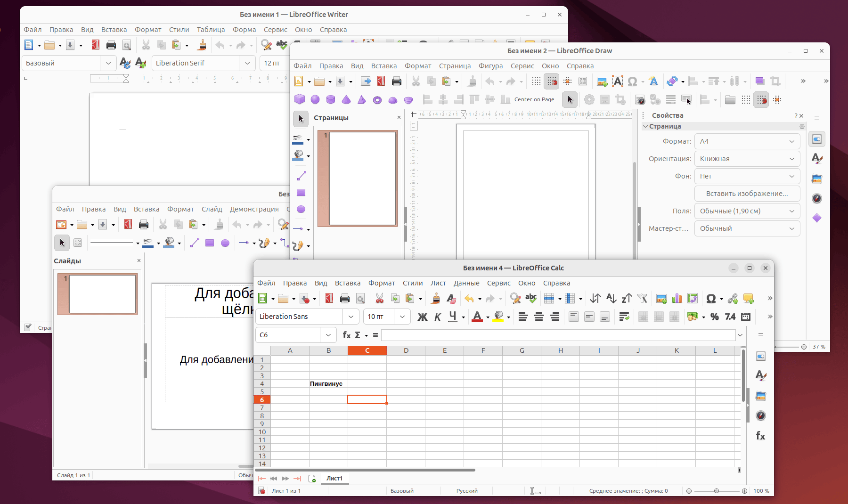This screenshot has height=504, width=848.
Task: Toggle Center Horizontally alignment in Calc
Action: [x=538, y=317]
